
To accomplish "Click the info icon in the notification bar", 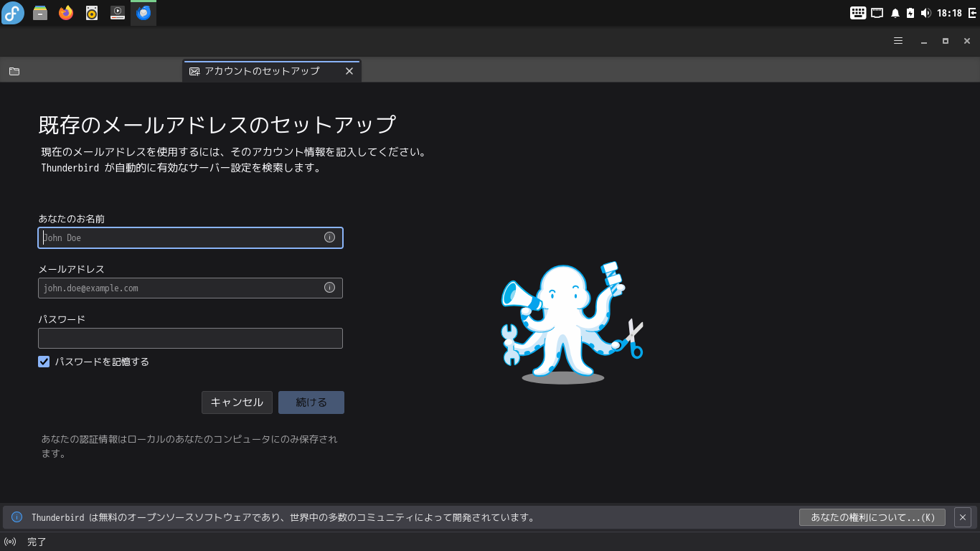I will click(17, 517).
